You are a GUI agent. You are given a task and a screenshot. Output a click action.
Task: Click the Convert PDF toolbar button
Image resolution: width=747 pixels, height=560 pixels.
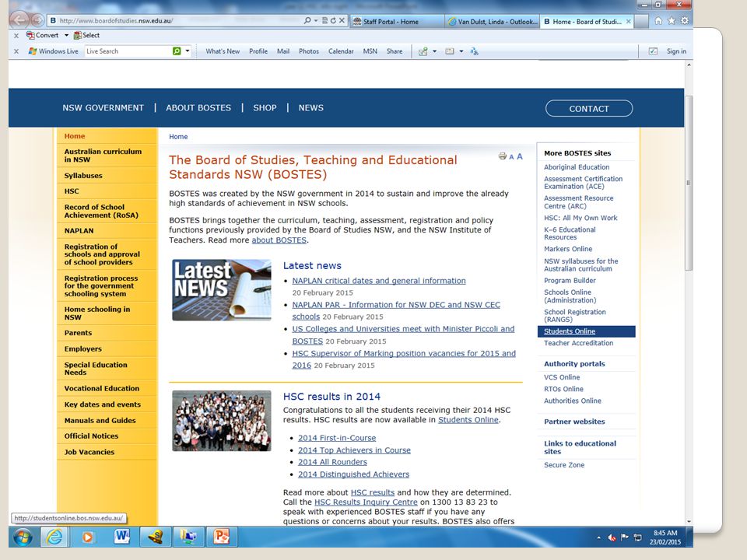click(42, 35)
